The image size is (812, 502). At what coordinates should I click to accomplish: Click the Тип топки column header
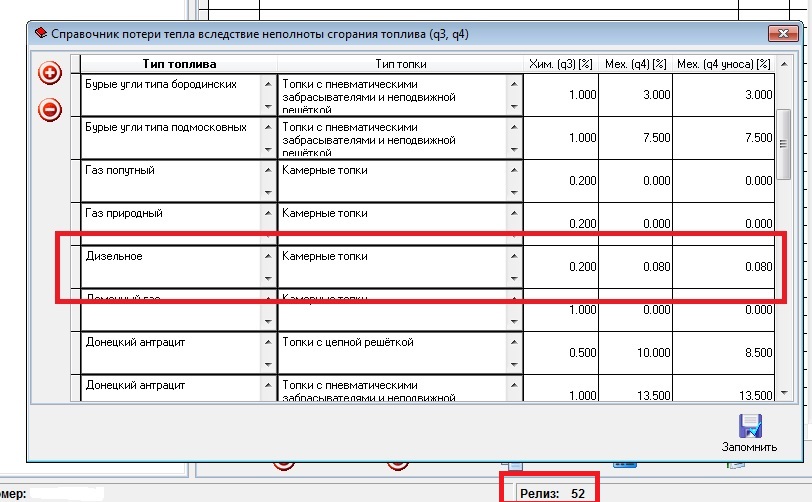(x=399, y=64)
